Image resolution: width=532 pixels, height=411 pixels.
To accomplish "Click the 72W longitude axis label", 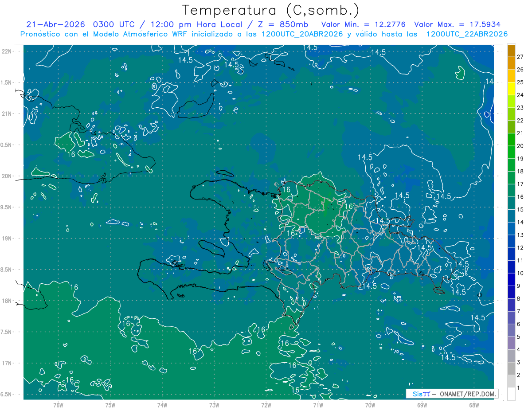I will (x=266, y=405).
